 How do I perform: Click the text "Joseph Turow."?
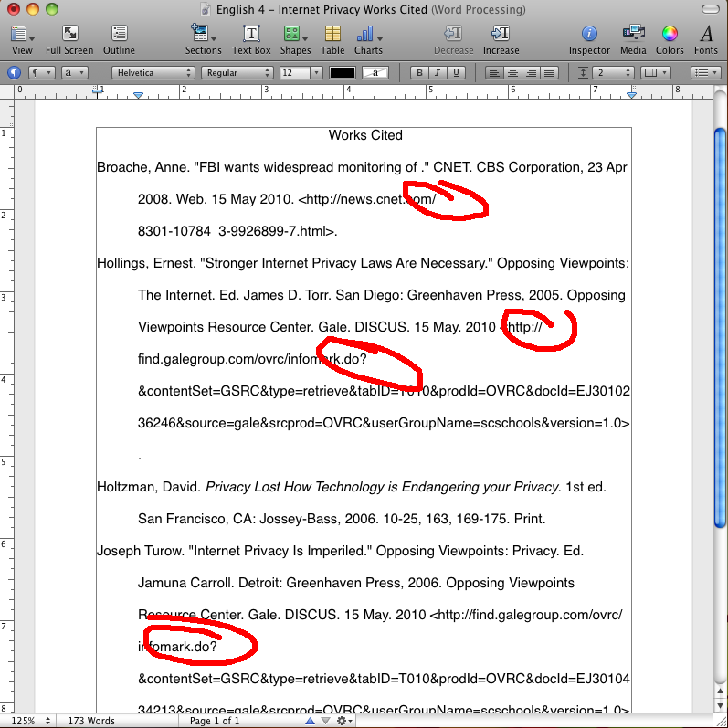(x=141, y=551)
